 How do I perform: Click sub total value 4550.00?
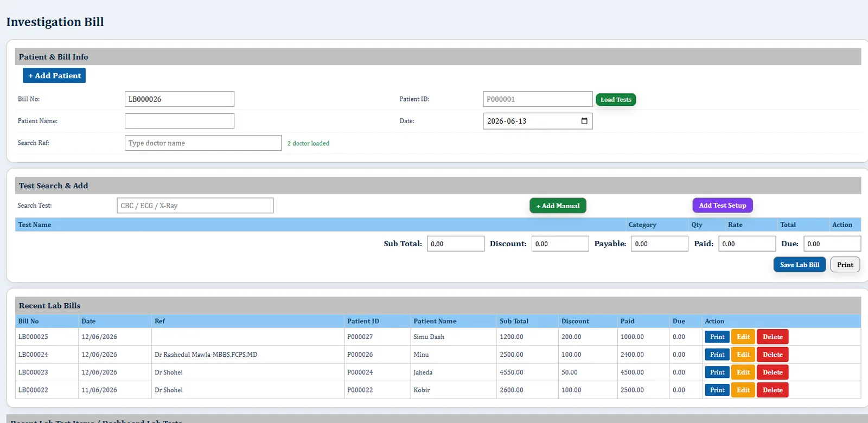[x=511, y=373]
